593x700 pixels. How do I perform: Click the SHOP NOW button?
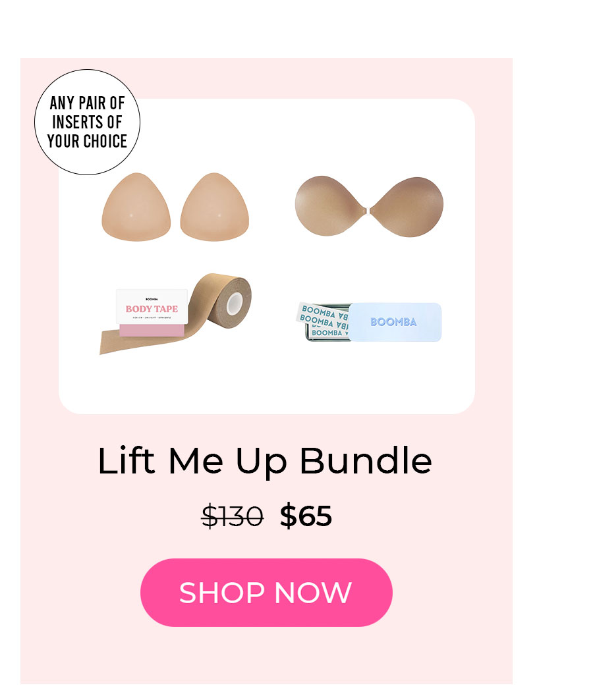266,593
